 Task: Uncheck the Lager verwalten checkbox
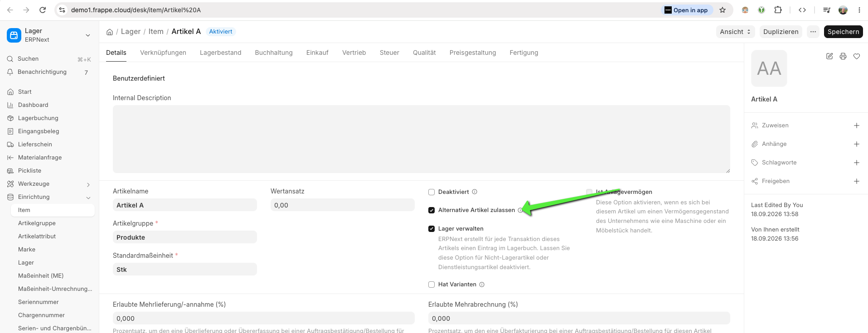432,229
